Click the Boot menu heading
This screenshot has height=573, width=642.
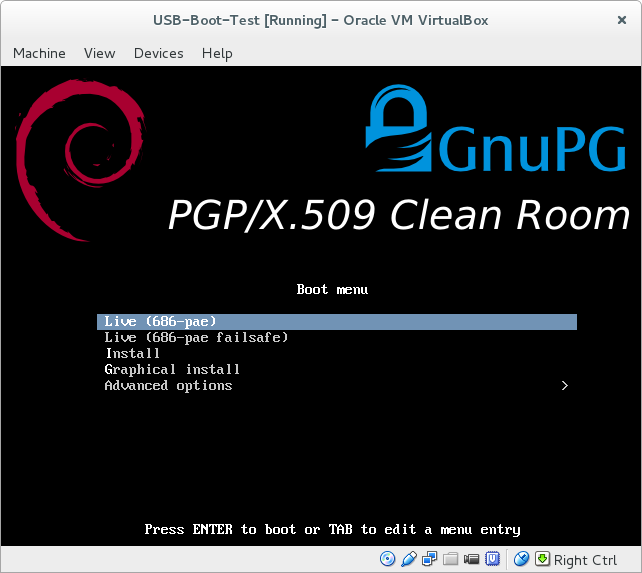(x=332, y=290)
